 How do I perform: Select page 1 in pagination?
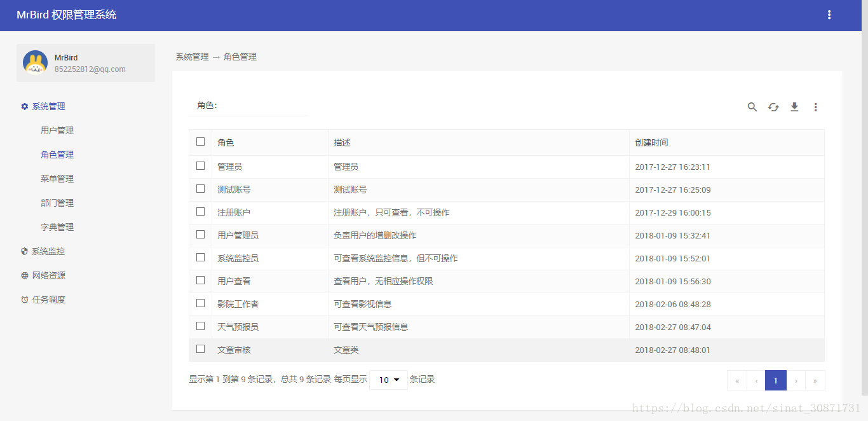(x=776, y=380)
